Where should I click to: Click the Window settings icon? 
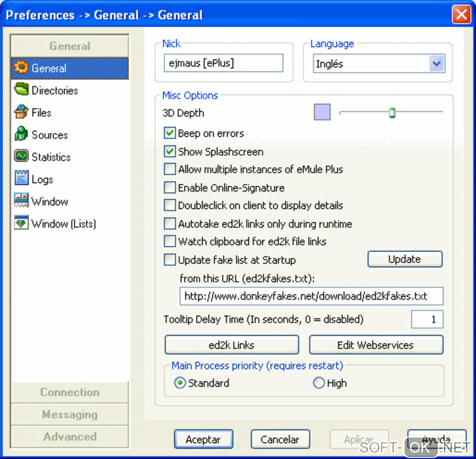tap(21, 201)
